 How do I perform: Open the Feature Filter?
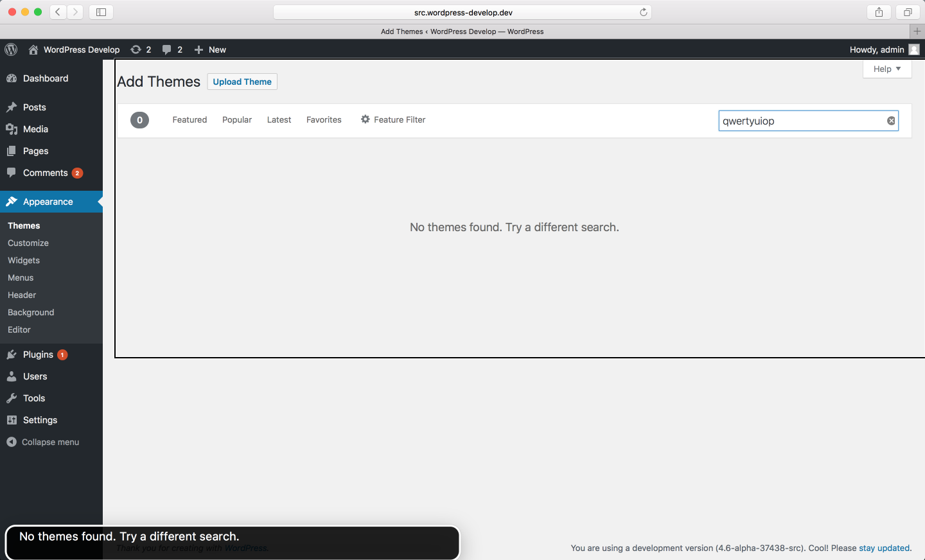pyautogui.click(x=393, y=119)
